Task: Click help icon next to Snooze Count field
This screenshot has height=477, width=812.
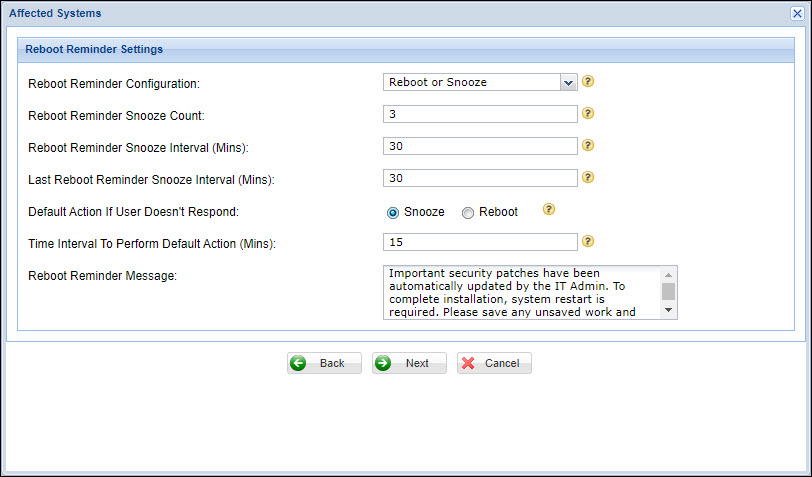Action: (x=588, y=114)
